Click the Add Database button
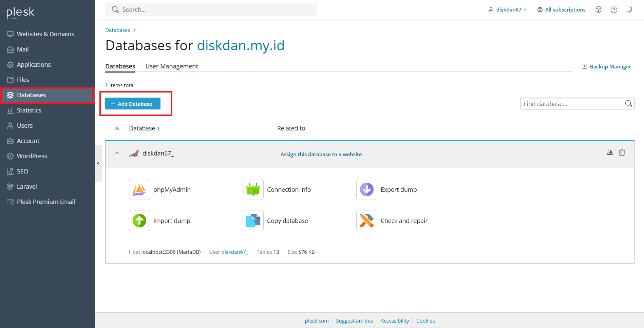This screenshot has height=328, width=644. 133,104
